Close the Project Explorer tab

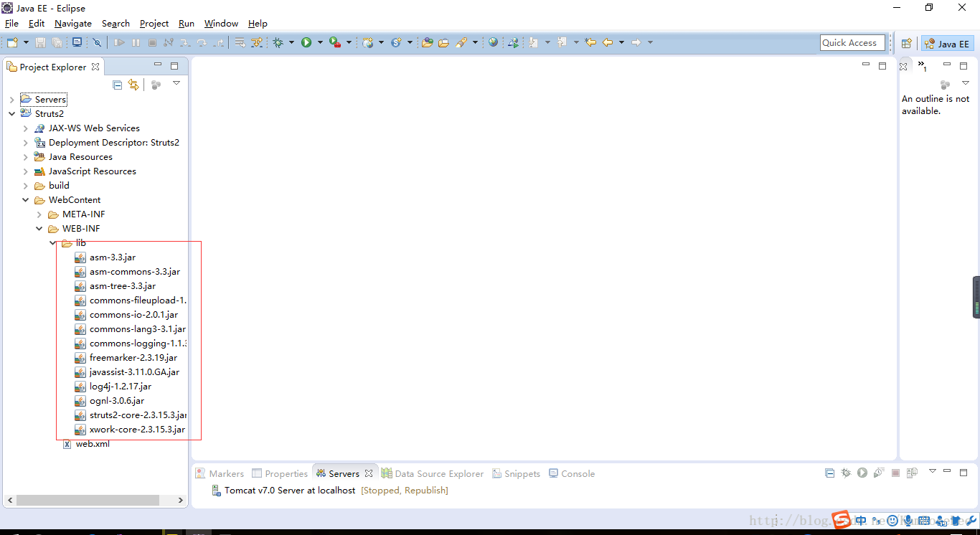point(95,67)
